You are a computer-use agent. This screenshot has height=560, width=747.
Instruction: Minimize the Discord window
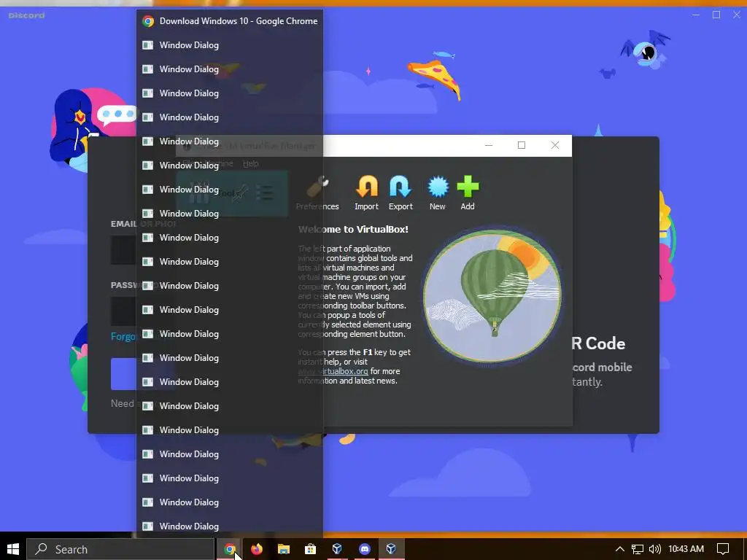(x=696, y=15)
